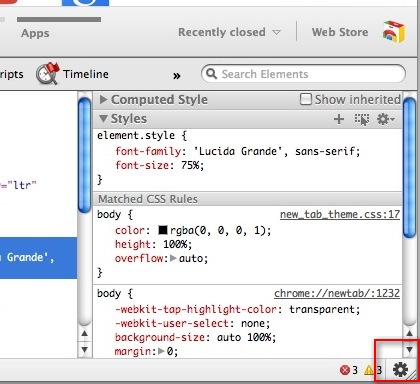Viewport: 420px width, 384px height.
Task: Switch to the Apps page
Action: tap(35, 33)
